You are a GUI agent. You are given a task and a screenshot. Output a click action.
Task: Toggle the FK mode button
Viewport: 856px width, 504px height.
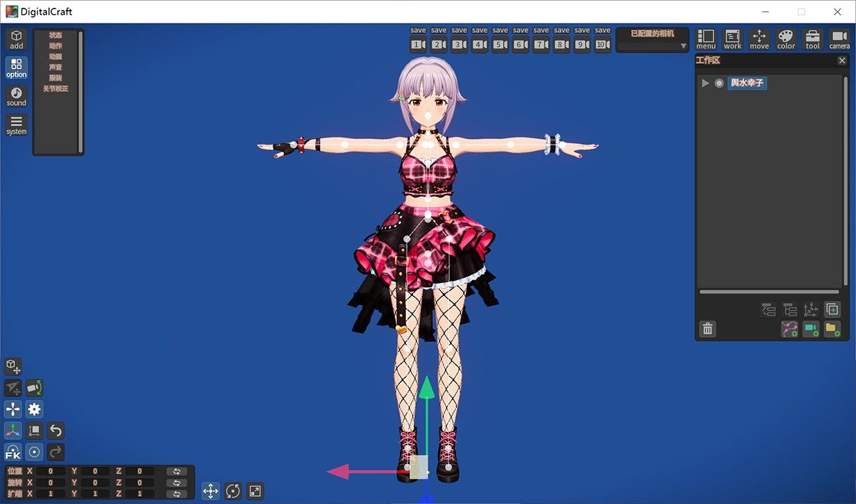pyautogui.click(x=13, y=452)
